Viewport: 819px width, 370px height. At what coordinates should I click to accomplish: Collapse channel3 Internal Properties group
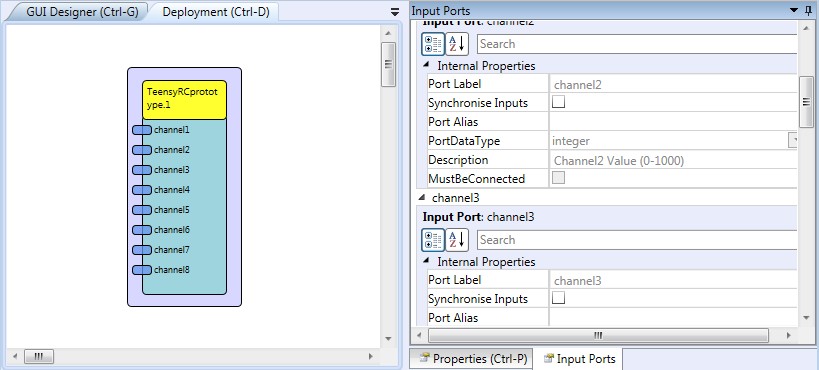426,261
